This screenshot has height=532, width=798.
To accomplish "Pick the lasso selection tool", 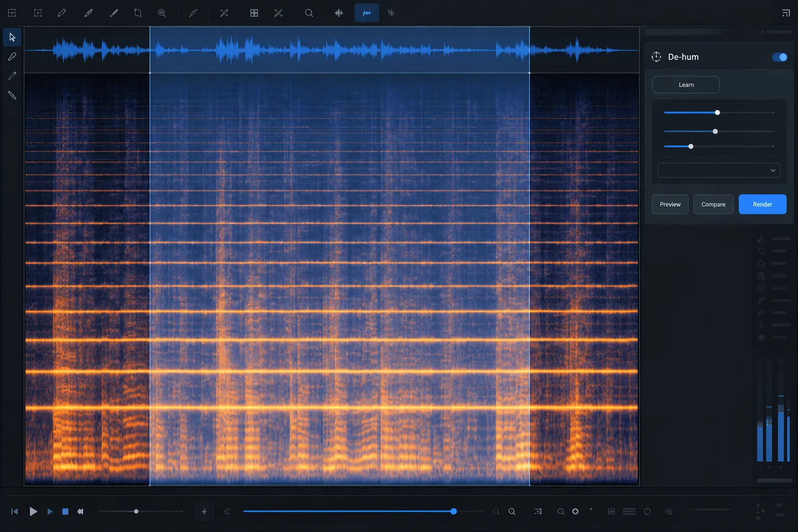I will pyautogui.click(x=138, y=13).
